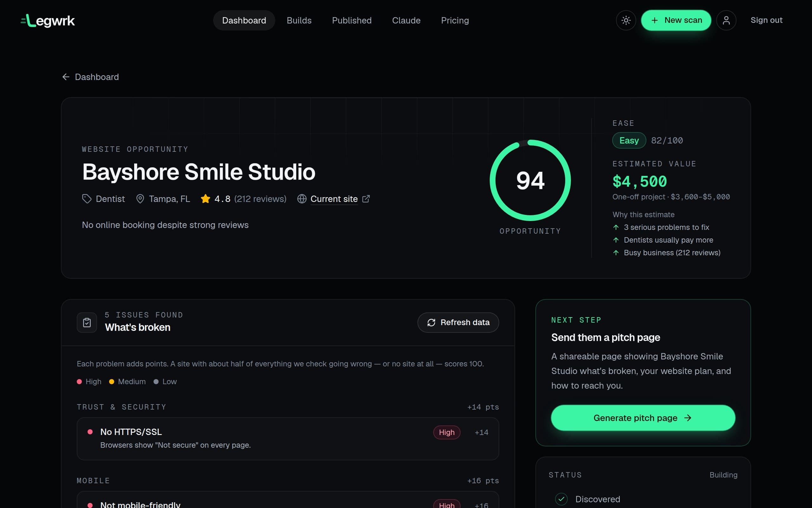This screenshot has height=508, width=812.
Task: Click the '+16 pts' Mobile total
Action: [x=483, y=481]
